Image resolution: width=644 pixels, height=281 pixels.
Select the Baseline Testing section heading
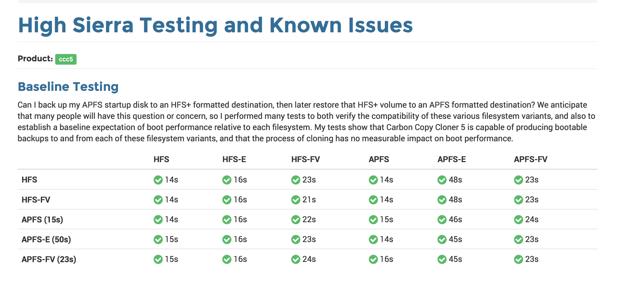coord(68,87)
